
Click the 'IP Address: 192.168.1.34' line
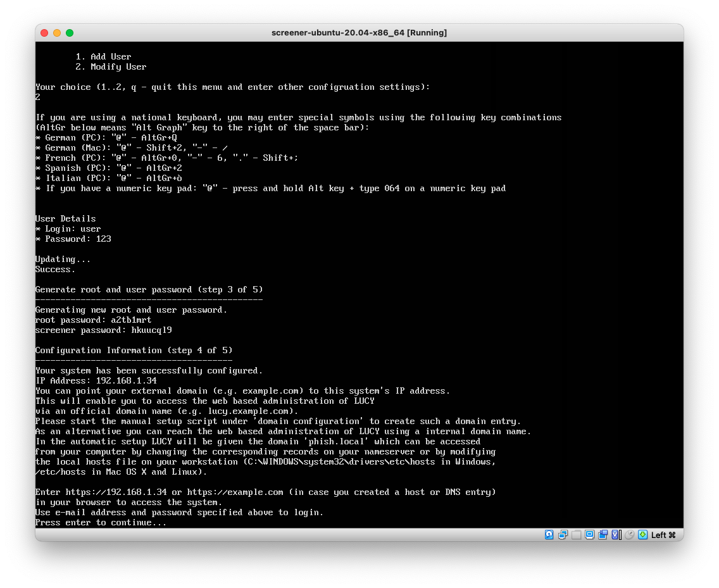click(x=96, y=381)
